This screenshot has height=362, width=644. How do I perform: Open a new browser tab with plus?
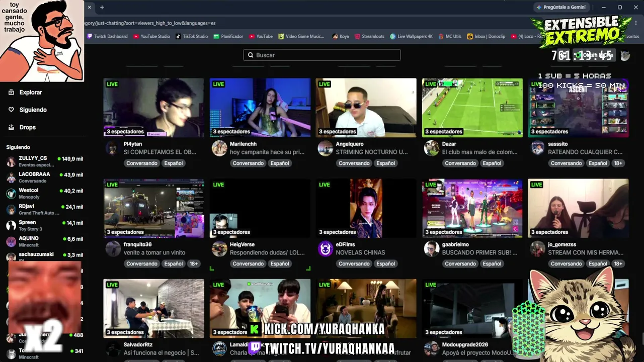pos(102,7)
